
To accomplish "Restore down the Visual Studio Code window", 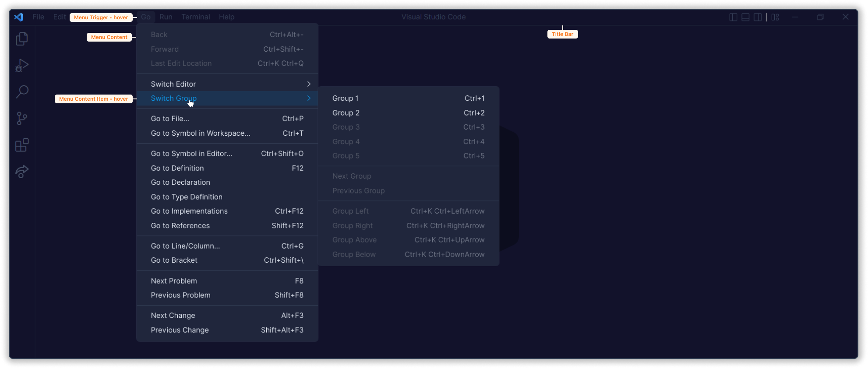I will tap(820, 17).
